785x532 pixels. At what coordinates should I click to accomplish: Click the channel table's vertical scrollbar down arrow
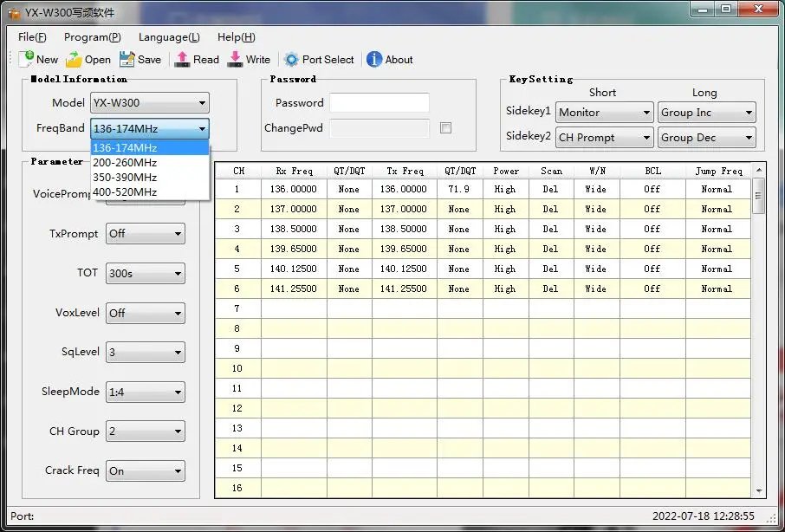(x=759, y=490)
